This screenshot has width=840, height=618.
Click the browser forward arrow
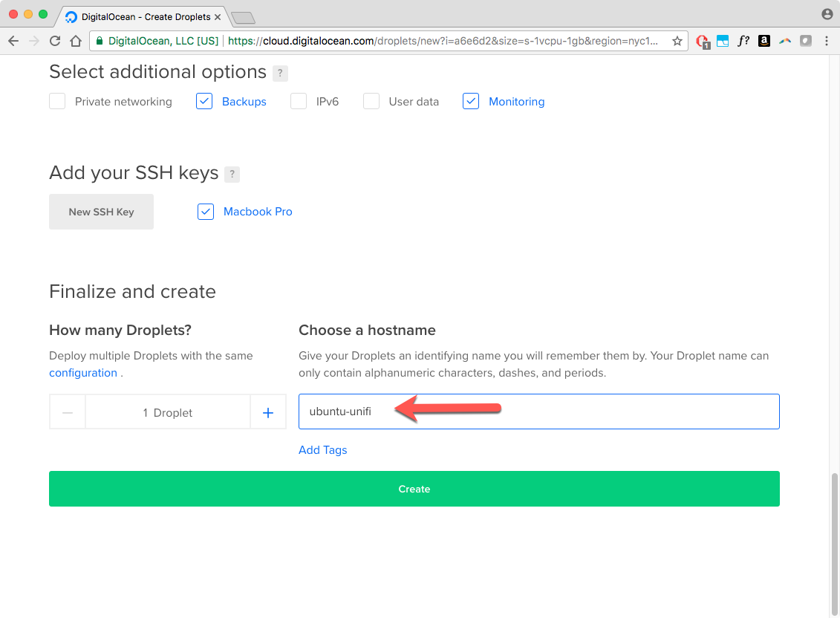[33, 41]
